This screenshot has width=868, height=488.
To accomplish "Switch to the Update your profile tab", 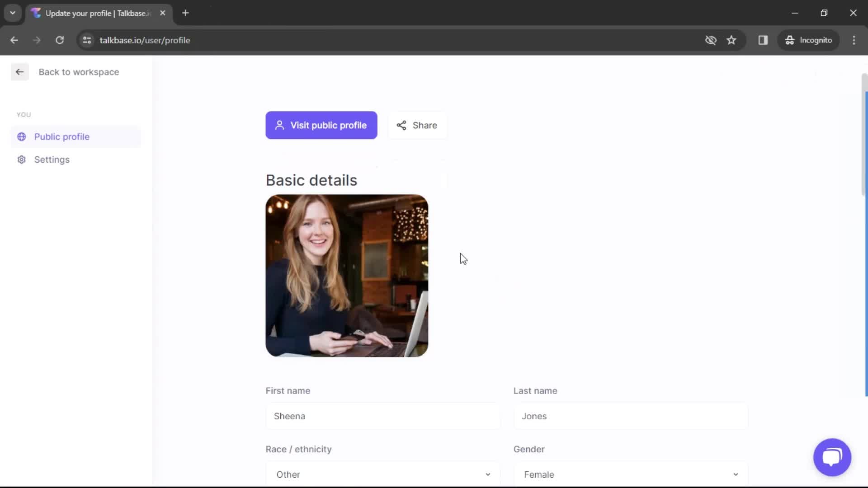I will (x=90, y=13).
